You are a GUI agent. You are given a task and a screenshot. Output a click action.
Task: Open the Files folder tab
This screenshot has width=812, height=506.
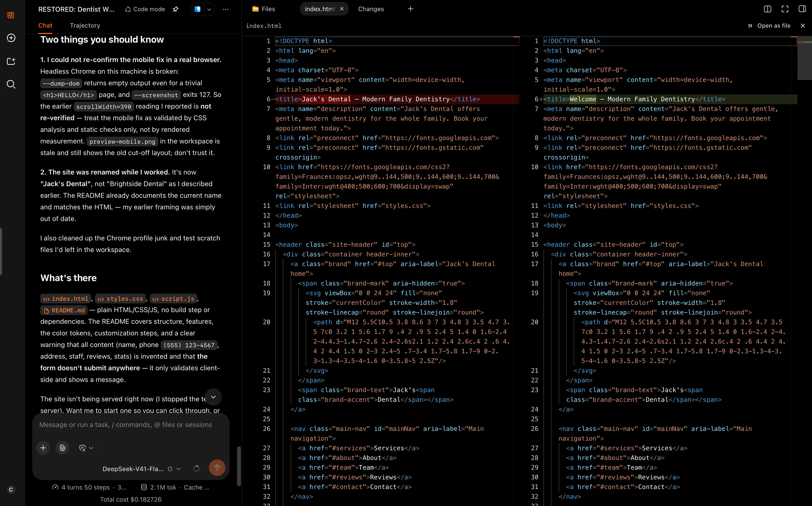click(264, 9)
